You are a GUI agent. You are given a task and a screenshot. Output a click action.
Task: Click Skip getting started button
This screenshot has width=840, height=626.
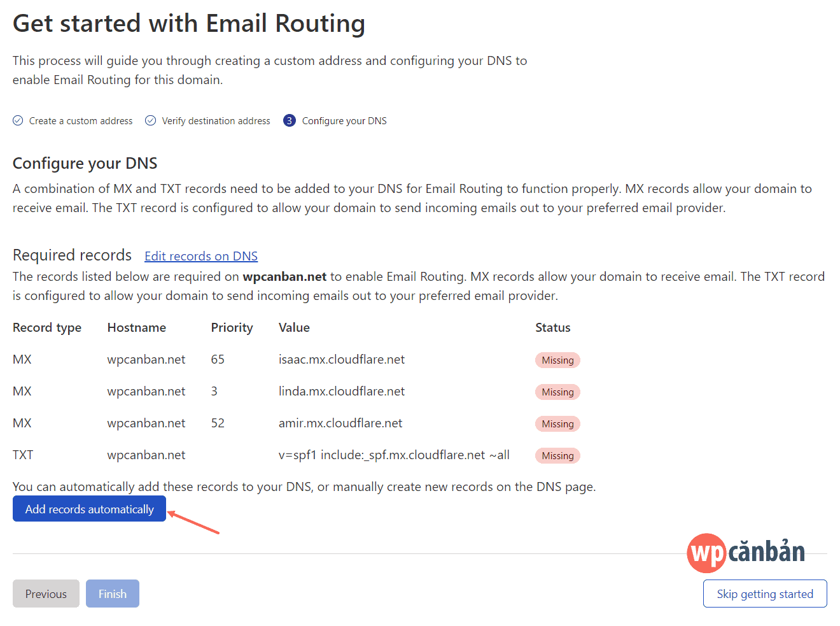click(x=765, y=594)
